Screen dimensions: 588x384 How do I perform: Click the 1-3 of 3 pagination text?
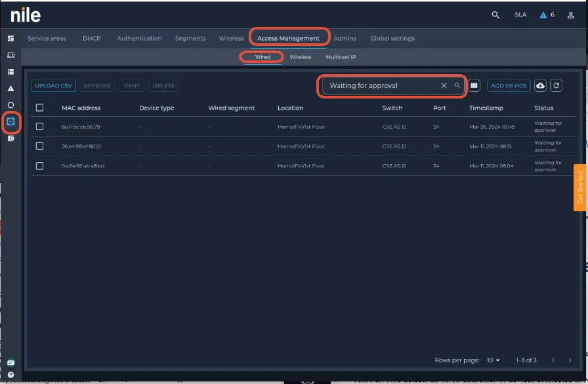coord(526,360)
